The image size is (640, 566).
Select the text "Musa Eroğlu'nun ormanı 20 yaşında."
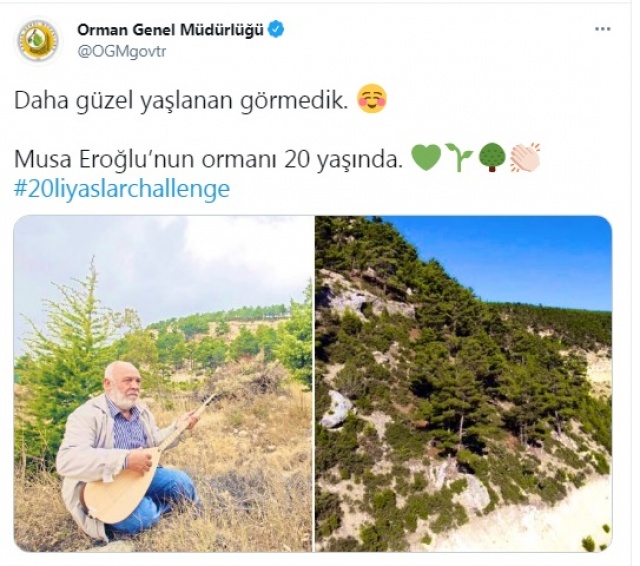(x=209, y=160)
